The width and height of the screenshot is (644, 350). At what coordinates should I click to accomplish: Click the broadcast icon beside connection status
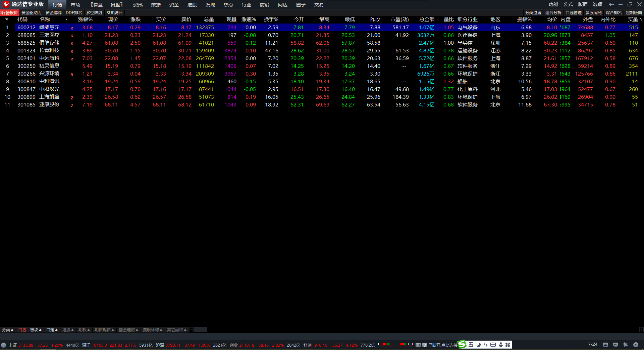coord(418,345)
